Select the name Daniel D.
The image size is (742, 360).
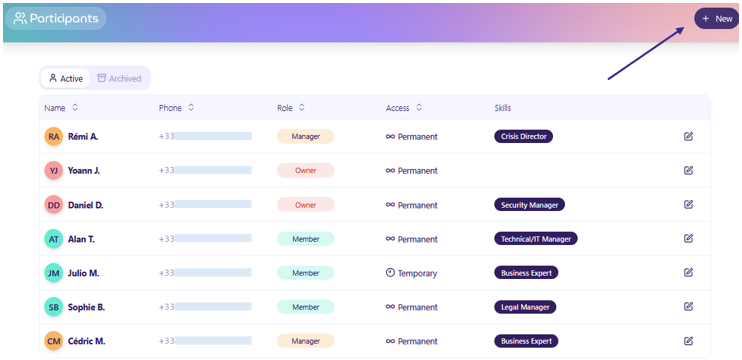coord(86,205)
